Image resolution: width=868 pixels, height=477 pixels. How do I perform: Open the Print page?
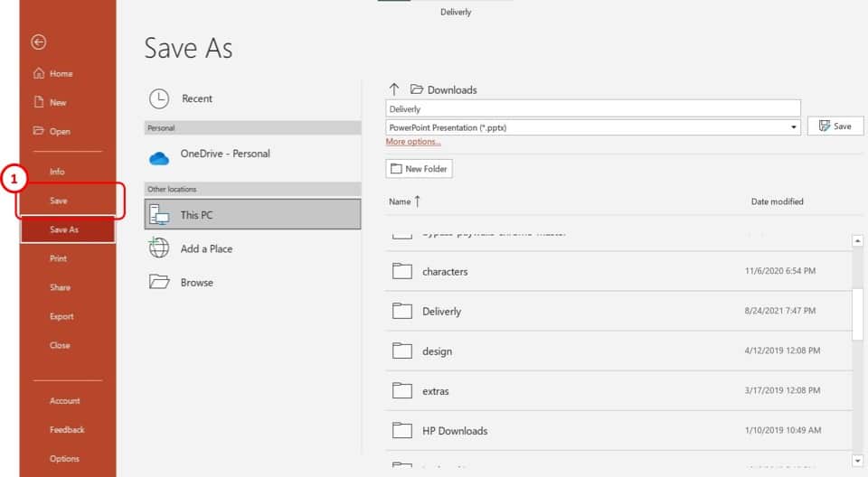point(58,257)
